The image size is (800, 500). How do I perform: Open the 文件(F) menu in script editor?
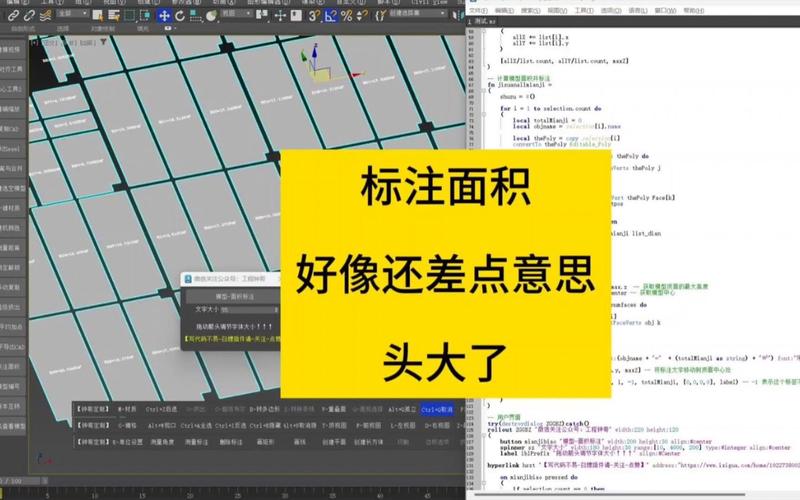[478, 10]
